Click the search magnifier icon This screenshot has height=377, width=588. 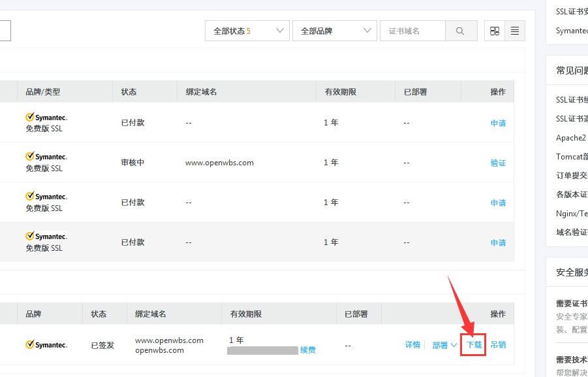point(461,30)
